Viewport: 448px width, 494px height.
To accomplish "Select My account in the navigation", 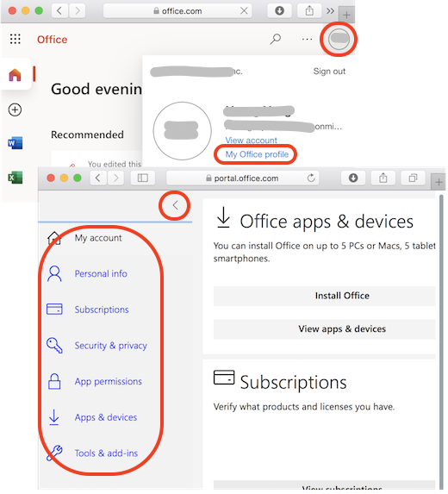I will (98, 238).
